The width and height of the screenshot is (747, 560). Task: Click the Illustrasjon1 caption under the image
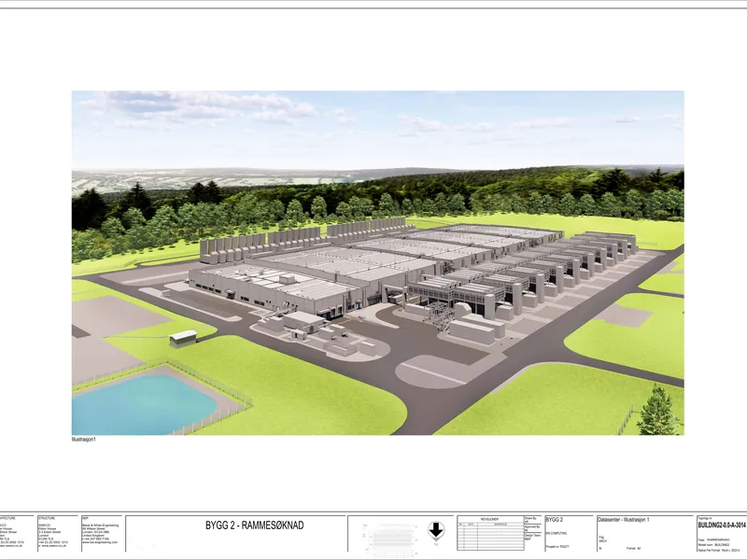84,439
